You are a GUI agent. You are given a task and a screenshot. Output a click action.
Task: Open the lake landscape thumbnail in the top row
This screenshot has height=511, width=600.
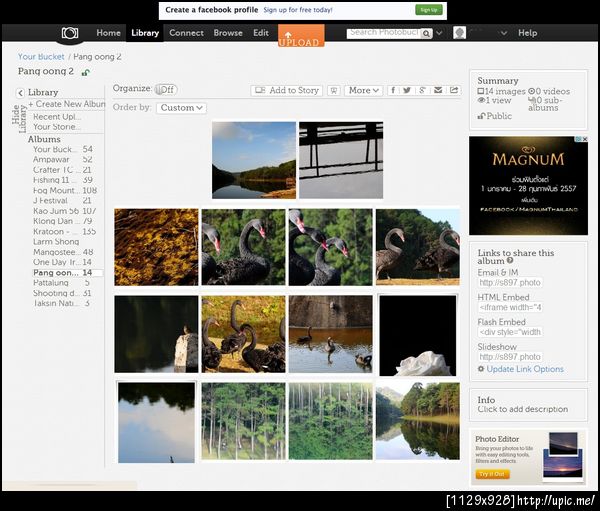tap(254, 160)
